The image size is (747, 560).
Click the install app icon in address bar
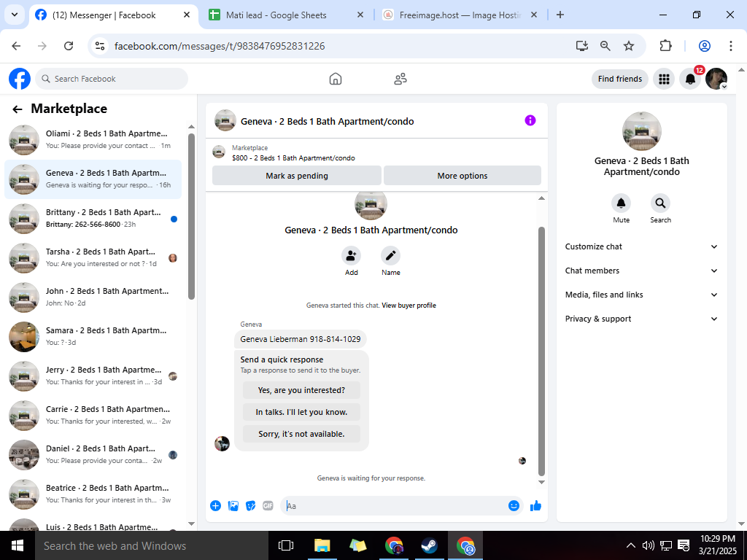pos(581,46)
